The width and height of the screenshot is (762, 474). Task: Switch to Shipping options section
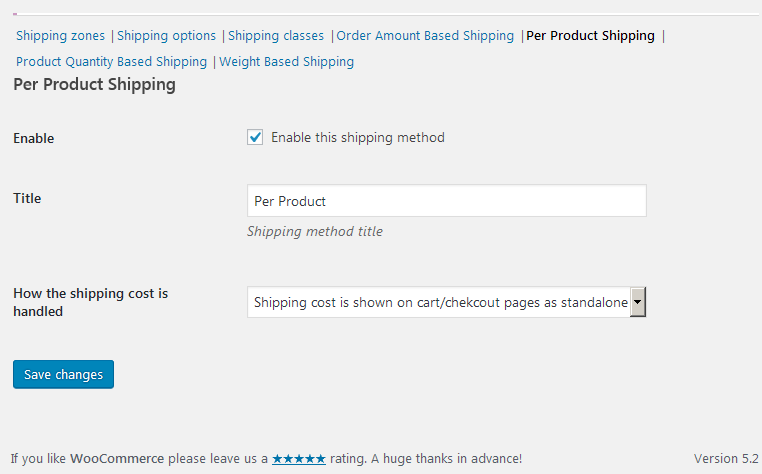166,36
